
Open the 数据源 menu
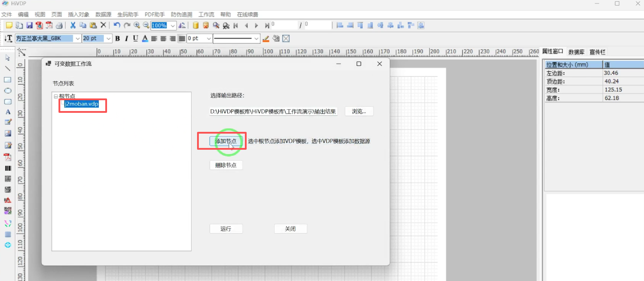coord(103,14)
